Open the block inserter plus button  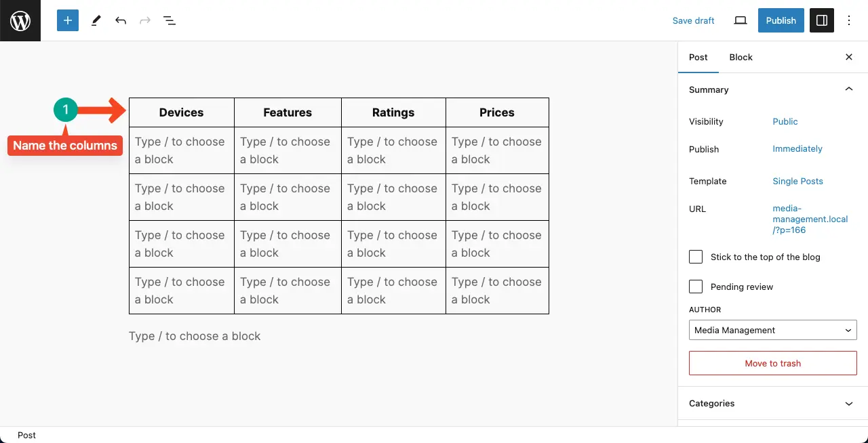coord(68,20)
